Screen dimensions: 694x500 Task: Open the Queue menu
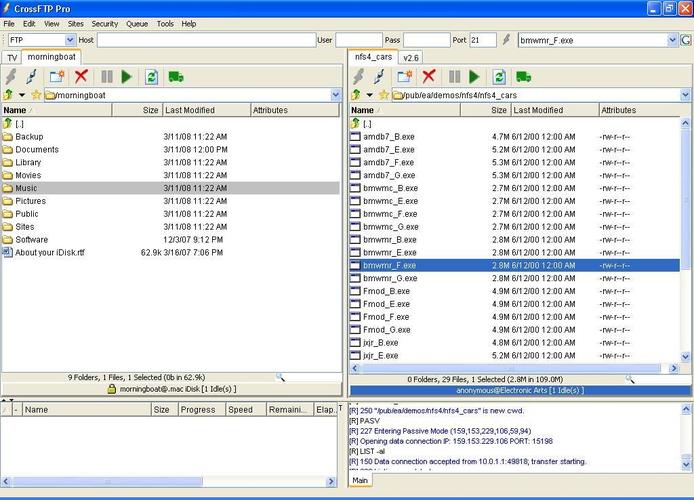(x=137, y=23)
